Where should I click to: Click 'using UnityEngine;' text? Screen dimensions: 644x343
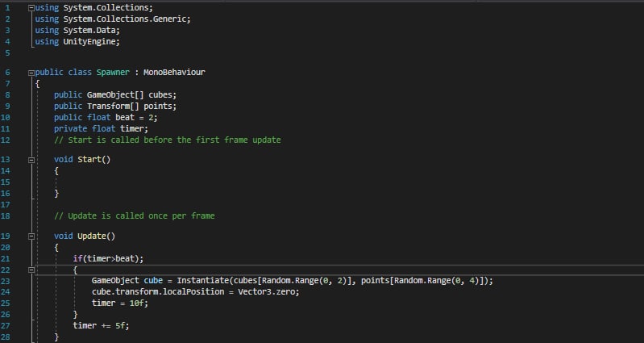coord(77,41)
